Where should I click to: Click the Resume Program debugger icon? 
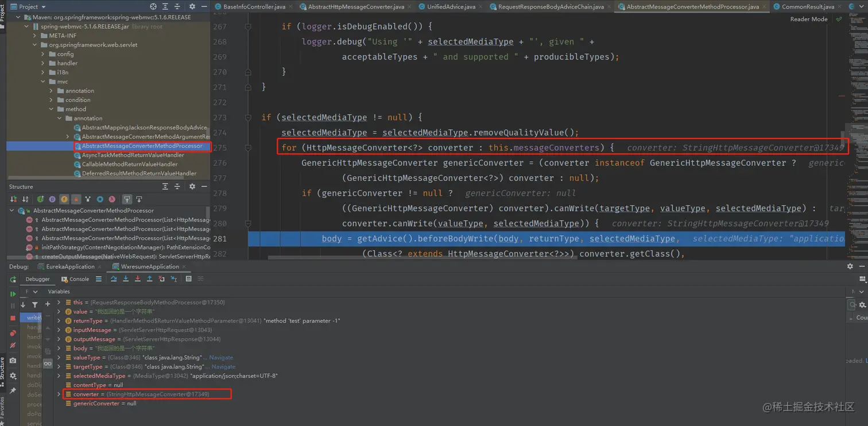coord(13,293)
